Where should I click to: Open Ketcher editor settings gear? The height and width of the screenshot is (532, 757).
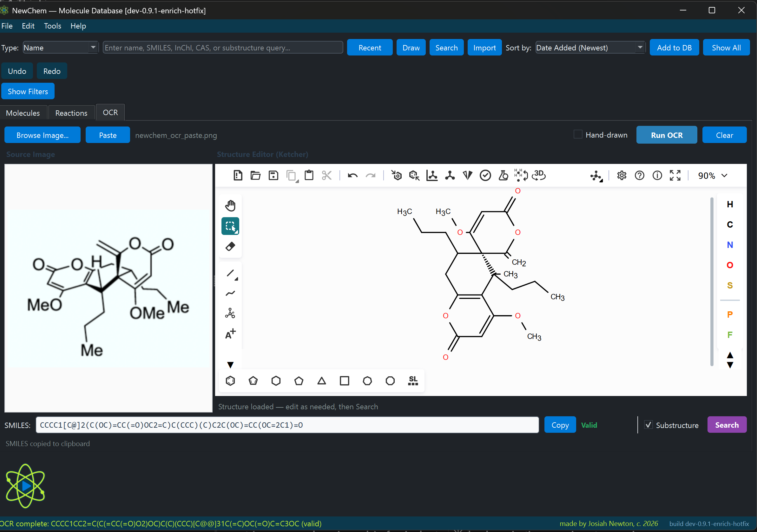(x=622, y=176)
